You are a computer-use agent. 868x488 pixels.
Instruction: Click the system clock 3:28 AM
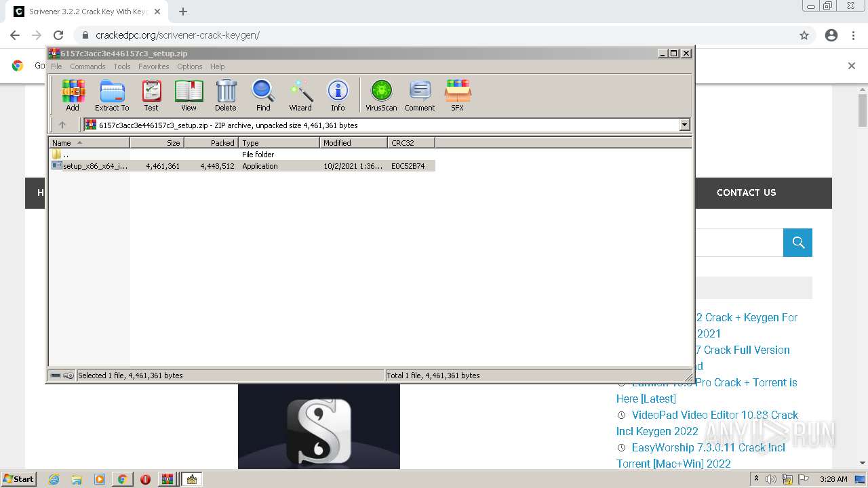pos(833,479)
